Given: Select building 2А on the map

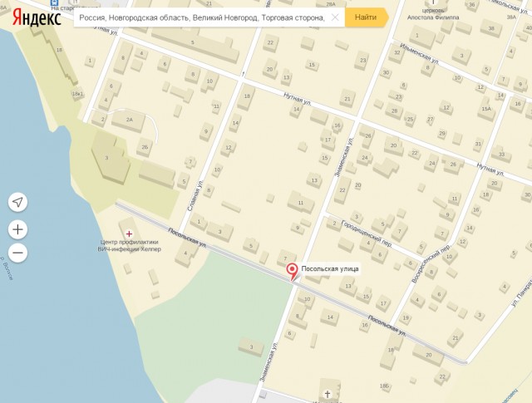Looking at the screenshot, I should (x=129, y=120).
